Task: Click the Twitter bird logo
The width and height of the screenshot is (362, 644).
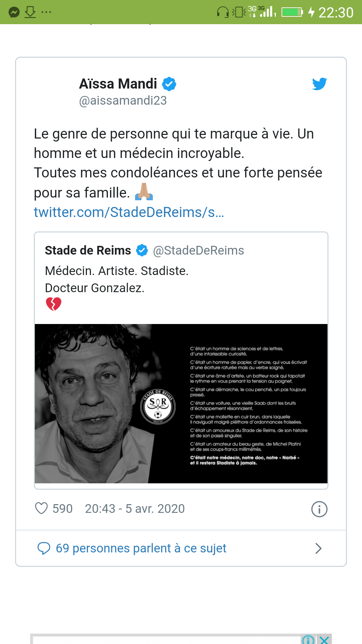Action: [319, 84]
